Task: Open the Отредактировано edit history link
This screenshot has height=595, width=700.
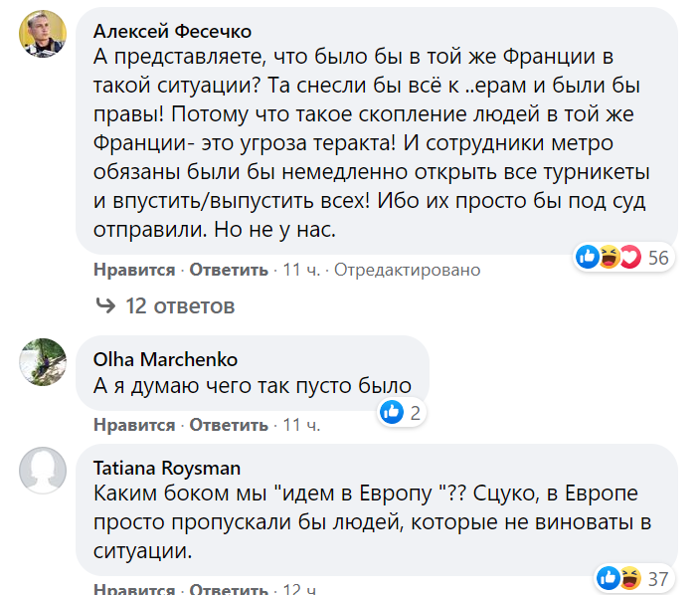Action: point(407,270)
